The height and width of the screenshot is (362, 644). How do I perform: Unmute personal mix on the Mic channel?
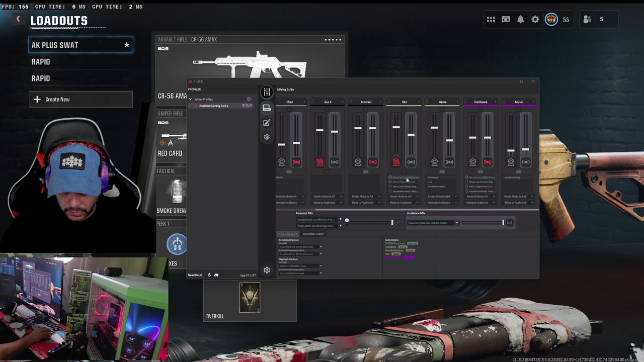(396, 162)
